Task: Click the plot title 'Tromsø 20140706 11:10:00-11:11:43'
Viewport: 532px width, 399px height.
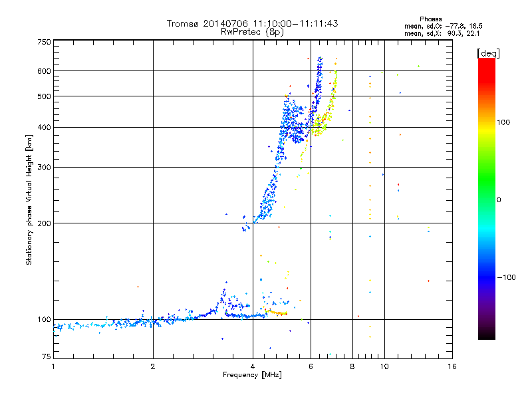Action: click(252, 23)
